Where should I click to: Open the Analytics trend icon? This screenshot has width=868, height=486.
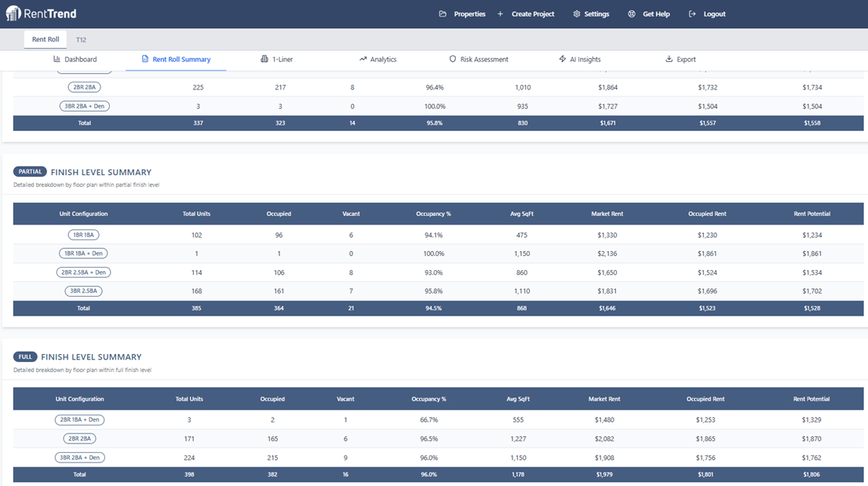point(363,59)
